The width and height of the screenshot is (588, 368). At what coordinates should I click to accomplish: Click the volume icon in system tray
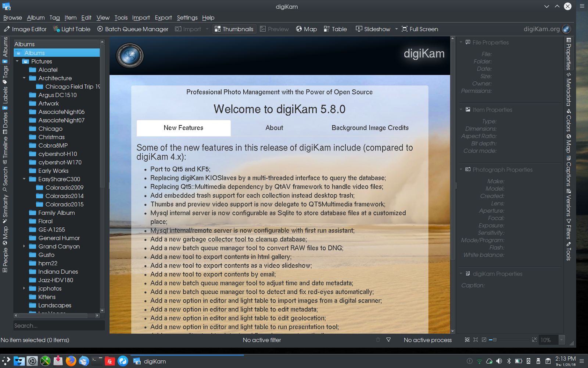click(499, 361)
